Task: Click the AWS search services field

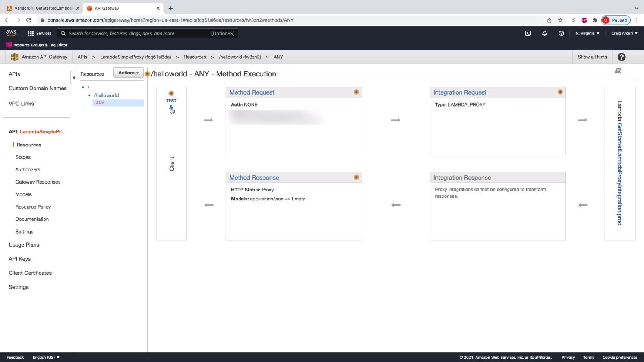Action: pyautogui.click(x=148, y=33)
